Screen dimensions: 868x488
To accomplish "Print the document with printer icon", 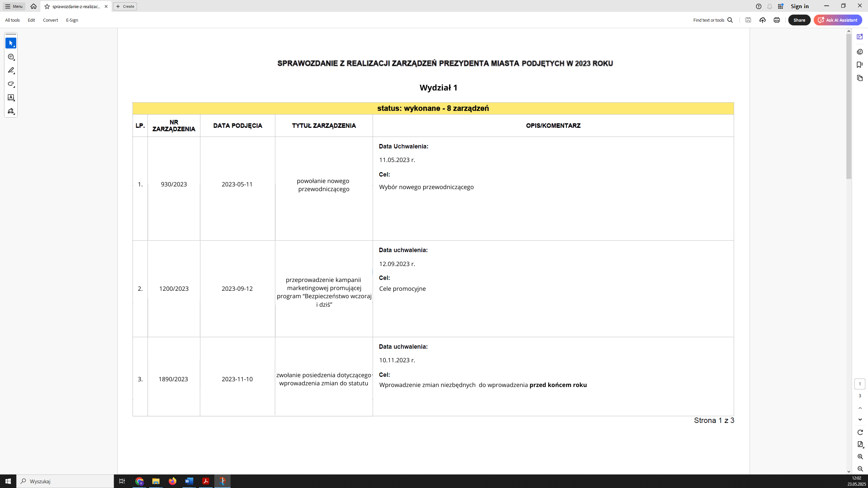I will tap(777, 20).
